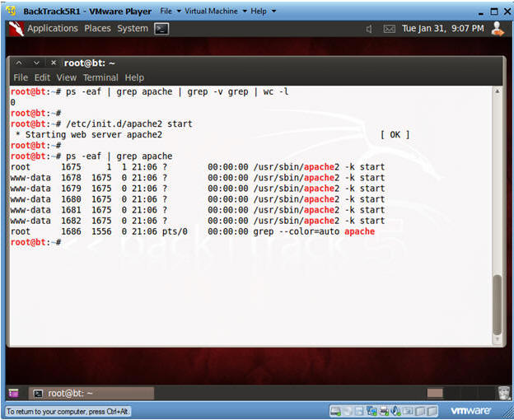The width and height of the screenshot is (514, 420).
Task: Open terminal Edit menu
Action: [x=42, y=77]
